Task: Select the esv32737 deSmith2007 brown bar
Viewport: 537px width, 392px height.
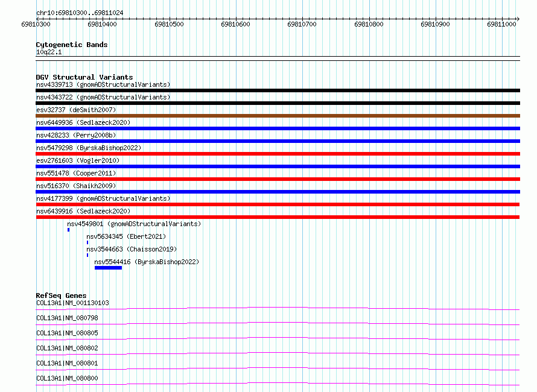Action: tap(278, 116)
